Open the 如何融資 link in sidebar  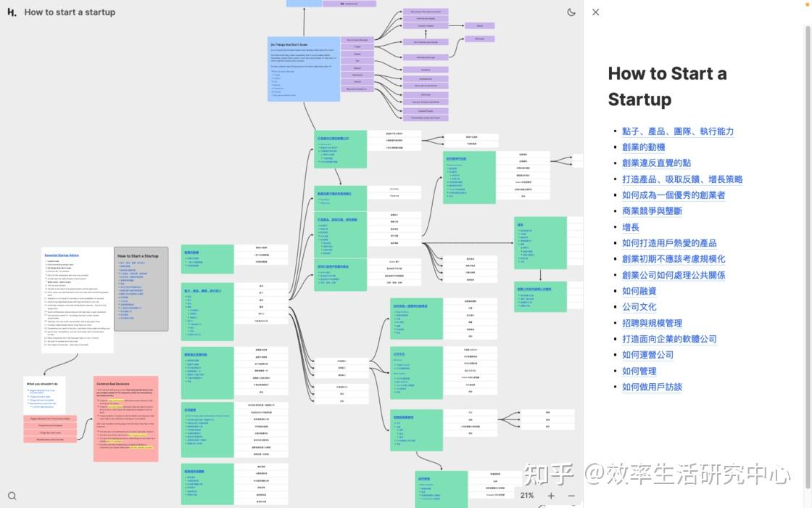coord(639,290)
